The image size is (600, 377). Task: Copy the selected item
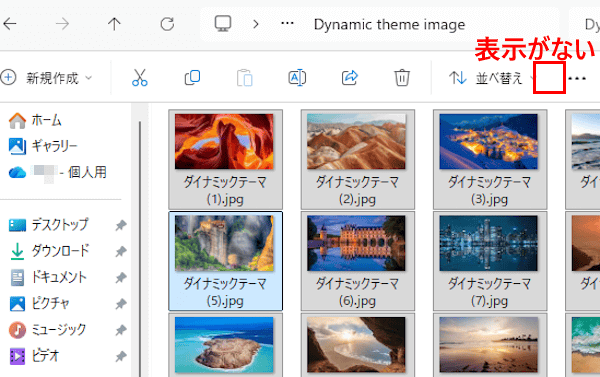tap(192, 78)
